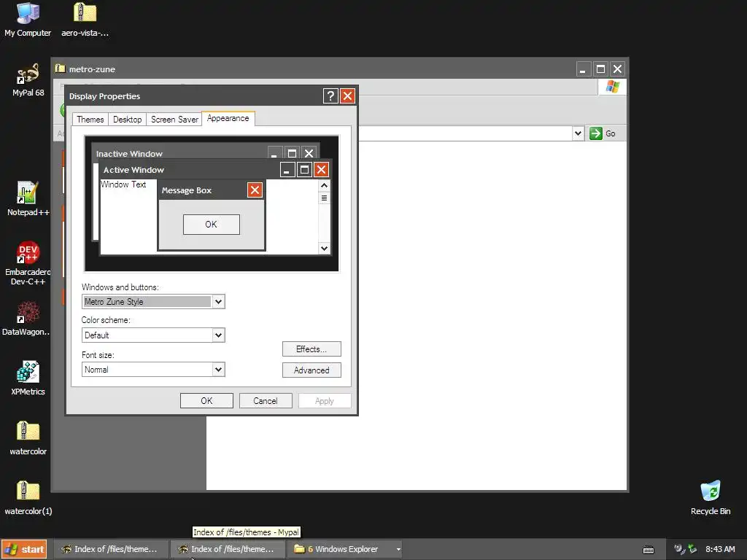Click the Start button
This screenshot has width=747, height=560.
24,549
